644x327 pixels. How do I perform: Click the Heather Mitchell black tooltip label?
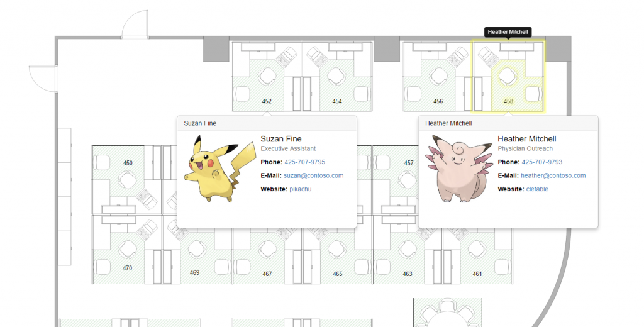(508, 32)
